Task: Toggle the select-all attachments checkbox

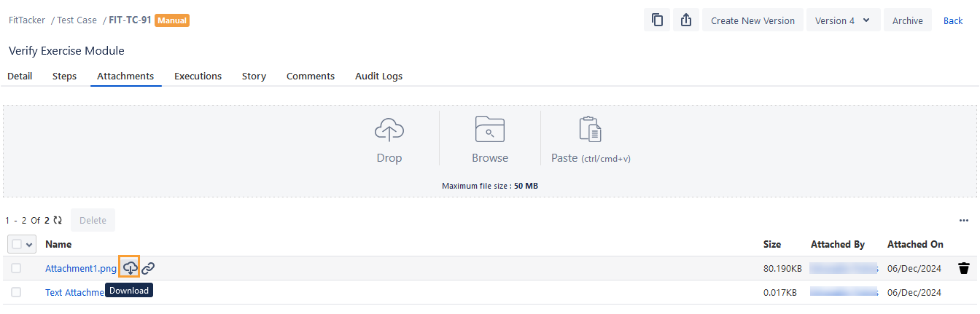Action: coord(16,244)
